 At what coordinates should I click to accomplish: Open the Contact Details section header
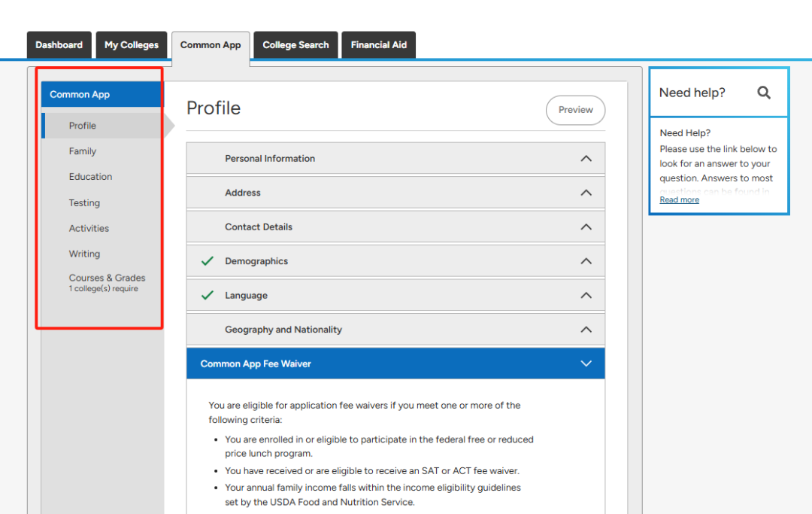395,227
